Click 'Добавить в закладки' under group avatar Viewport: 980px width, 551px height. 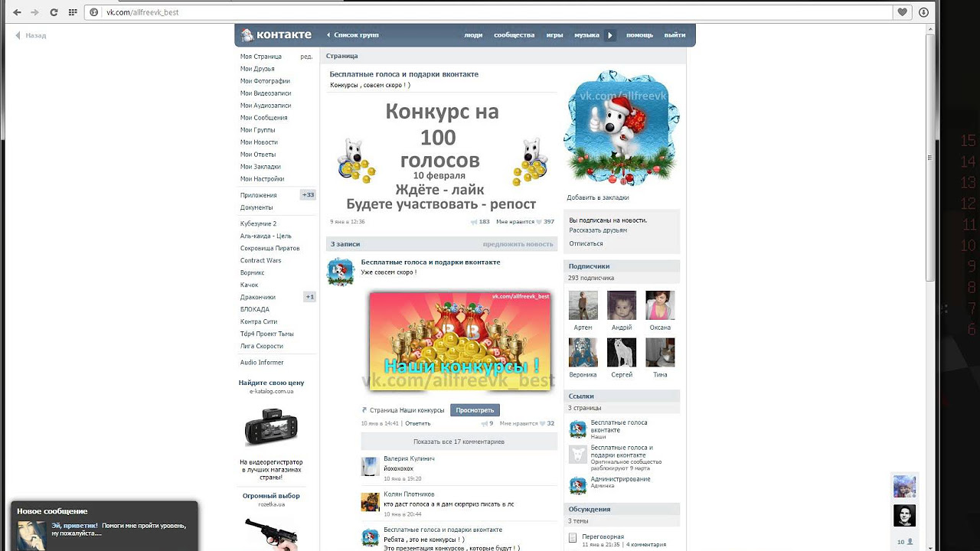tap(598, 197)
